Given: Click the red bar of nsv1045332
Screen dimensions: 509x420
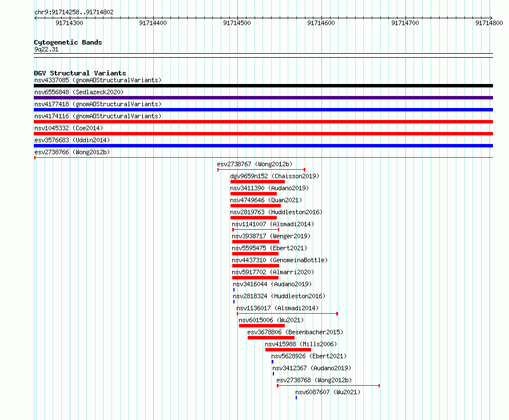Looking at the screenshot, I should (263, 134).
